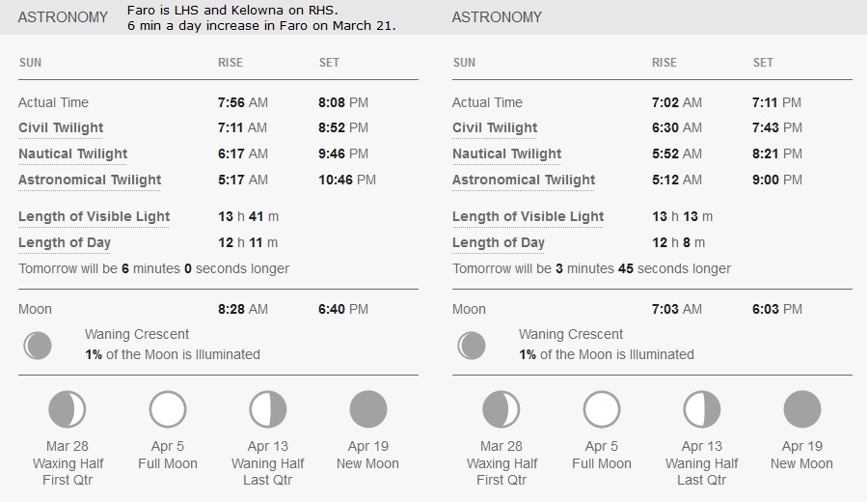Screen dimensions: 868x502
Task: Open the Astronomical Twilight link in the Kelowna panel
Action: pyautogui.click(x=524, y=181)
